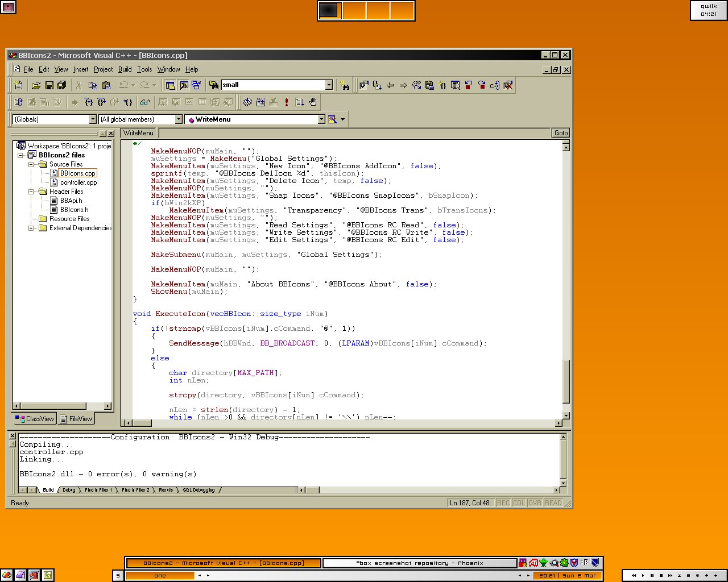Switch to the Find in Files 1 output tab
The image size is (728, 582).
point(98,490)
